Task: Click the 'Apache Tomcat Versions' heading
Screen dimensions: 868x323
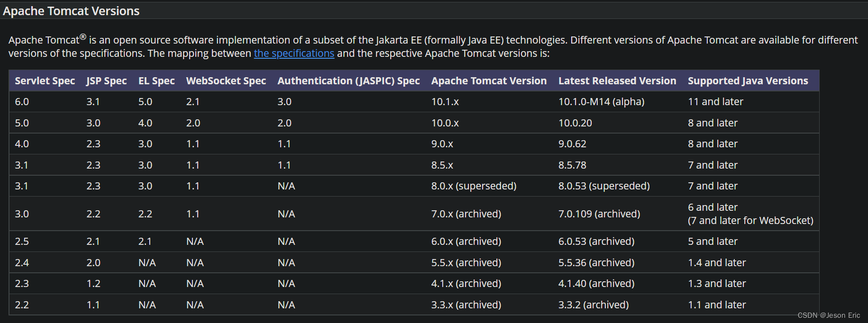Action: [71, 11]
